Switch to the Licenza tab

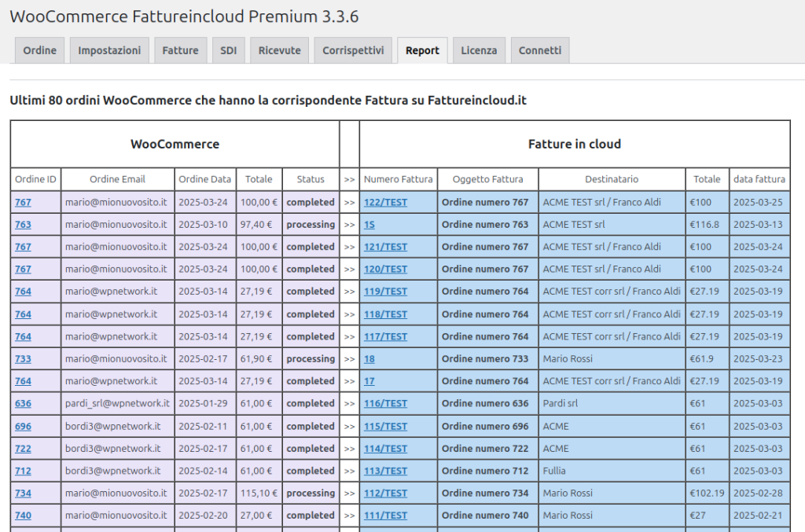click(x=479, y=50)
